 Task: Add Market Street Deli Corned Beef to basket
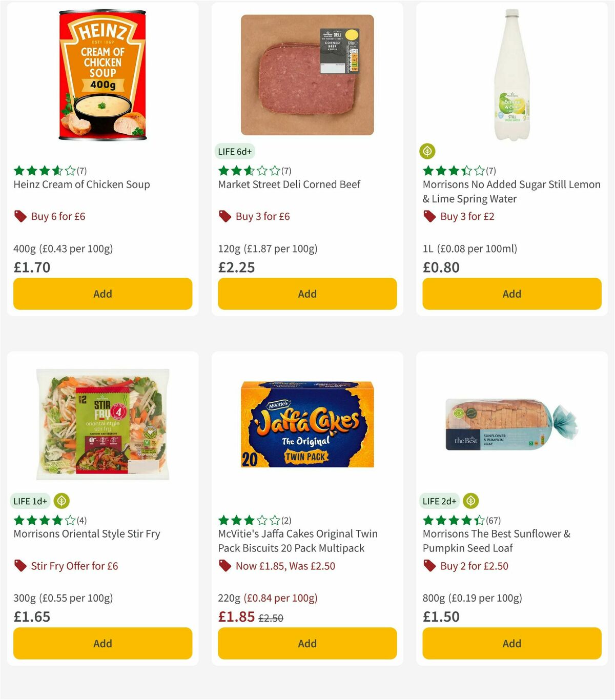(307, 294)
